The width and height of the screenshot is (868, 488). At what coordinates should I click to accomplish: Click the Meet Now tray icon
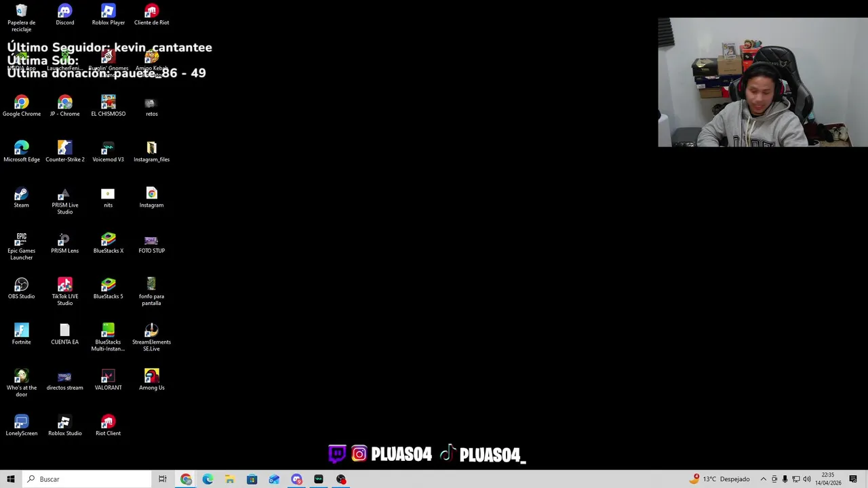coord(774,479)
